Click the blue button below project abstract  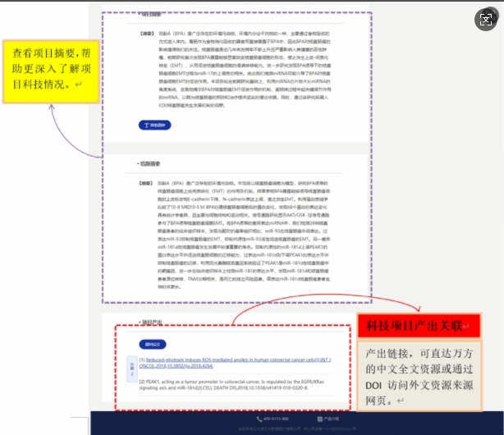point(155,125)
